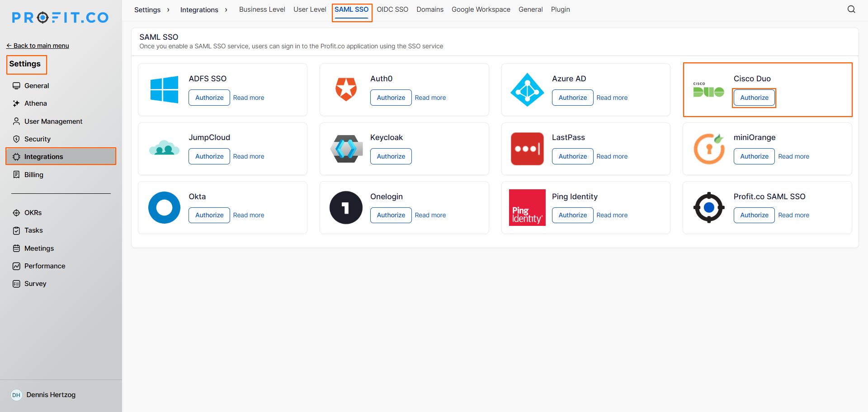
Task: Open Security settings in sidebar
Action: point(38,139)
